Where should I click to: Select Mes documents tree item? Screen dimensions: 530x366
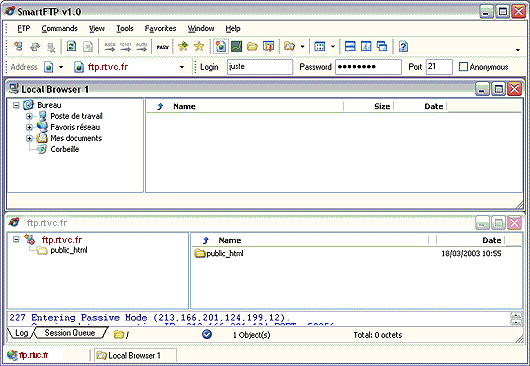[x=76, y=138]
